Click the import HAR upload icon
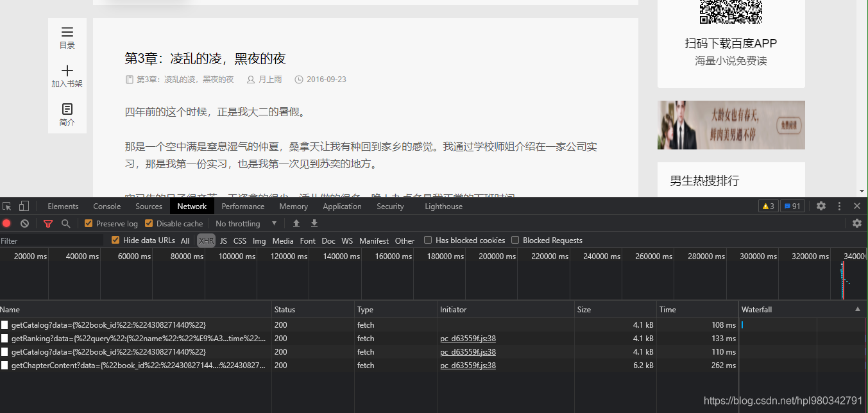 click(x=296, y=224)
